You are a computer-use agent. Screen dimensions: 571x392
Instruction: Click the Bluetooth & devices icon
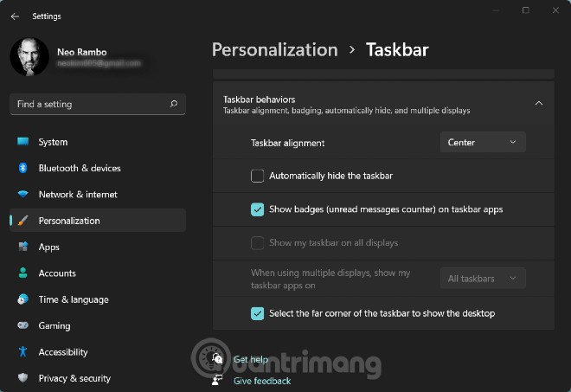[22, 168]
